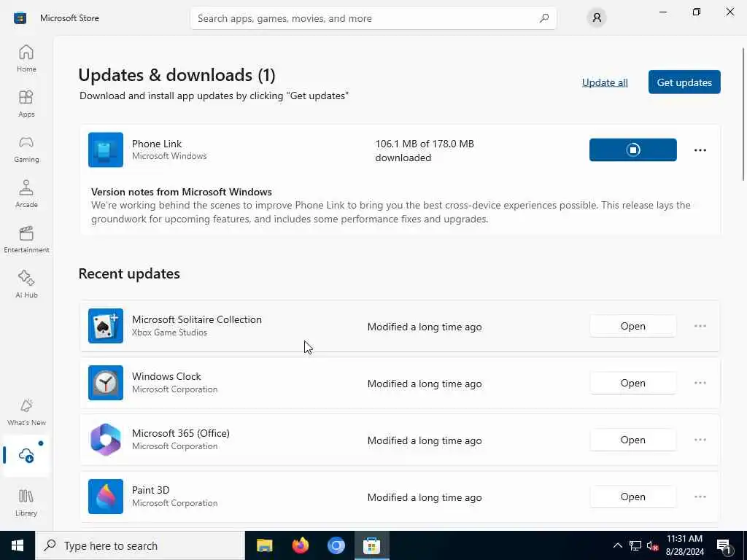The image size is (747, 560).
Task: Click 'Xbox Game Studios' publisher text
Action: (169, 332)
